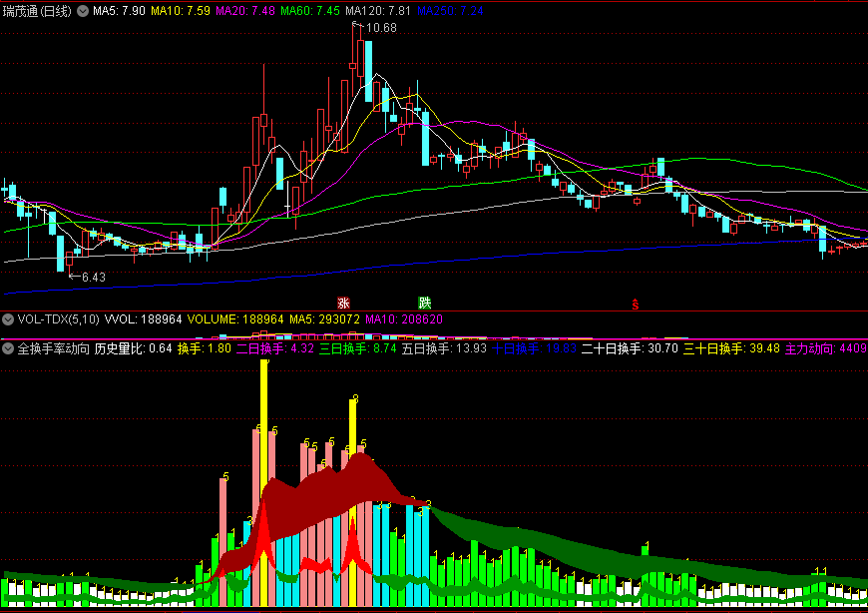Click the MA10: 7.59 label
The height and width of the screenshot is (613, 868).
181,11
